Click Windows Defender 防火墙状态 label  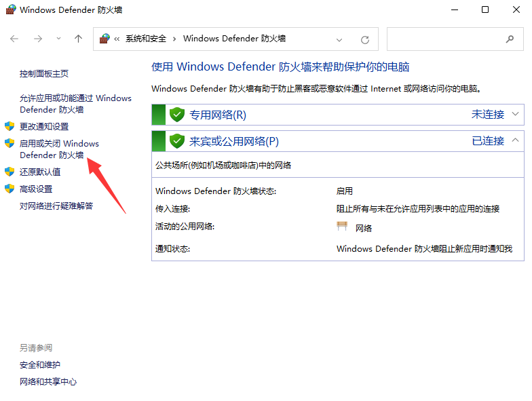[x=216, y=191]
